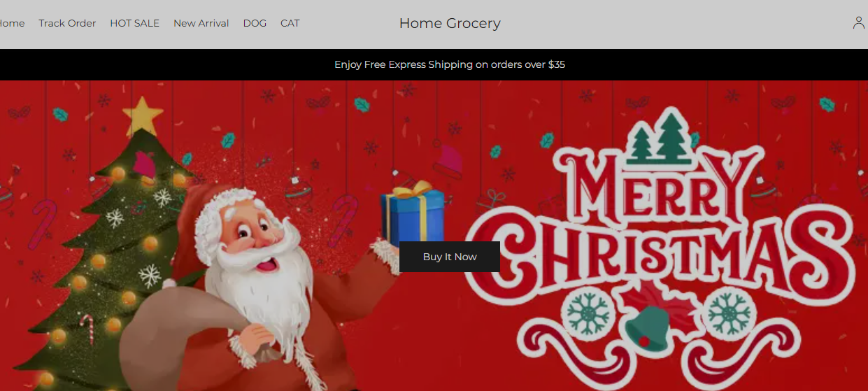Click the right snowflake circle badge
868x391 pixels.
[730, 313]
